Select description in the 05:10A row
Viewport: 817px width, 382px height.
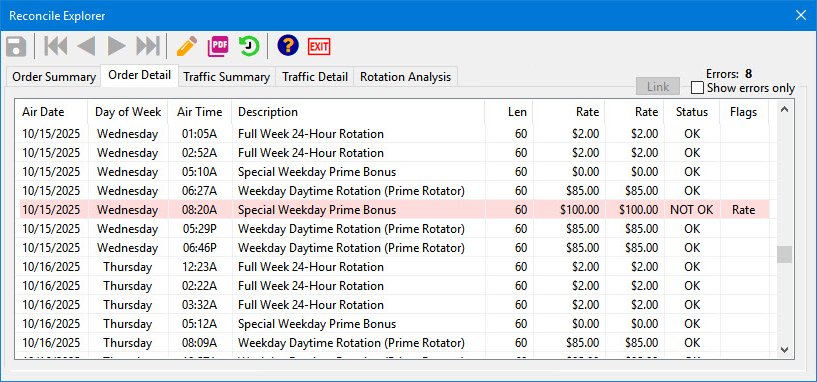coord(358,172)
